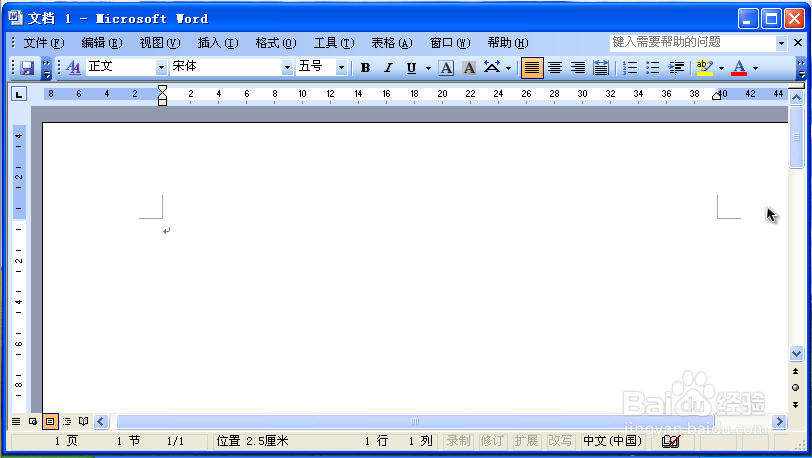Viewport: 812px width, 458px height.
Task: Click the 中文(中国) language indicator
Action: 613,441
